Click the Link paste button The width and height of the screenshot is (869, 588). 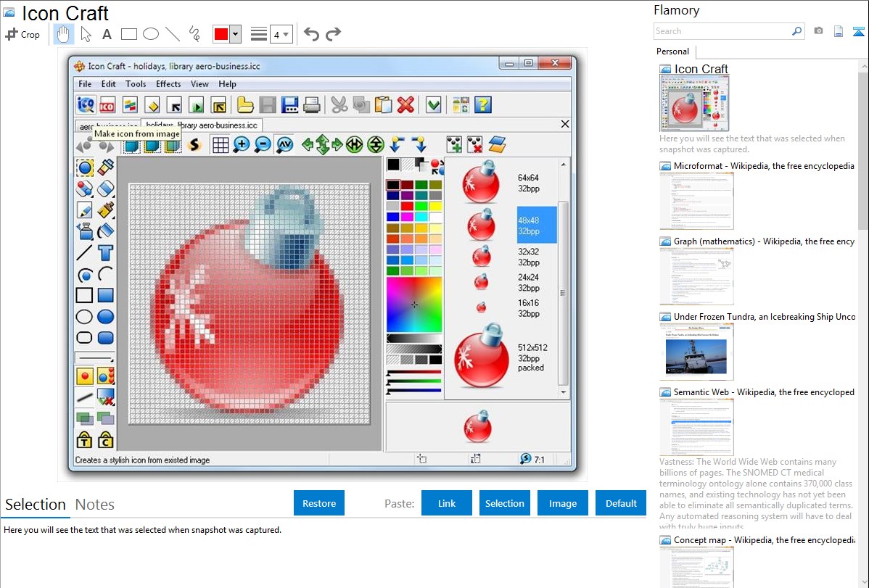pos(447,503)
